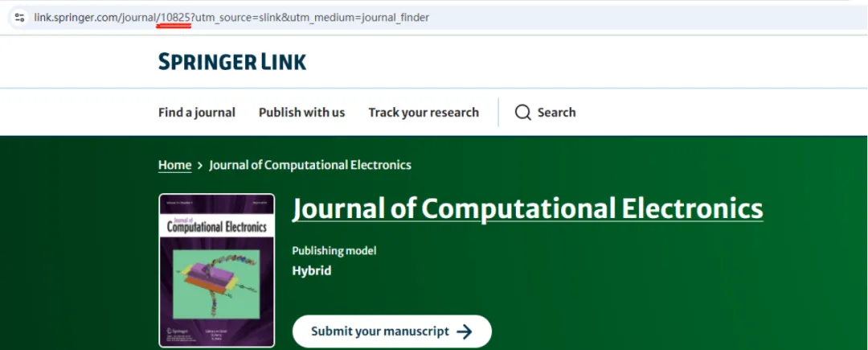This screenshot has height=350, width=868.
Task: Click the Submit your manuscript button
Action: tap(392, 331)
